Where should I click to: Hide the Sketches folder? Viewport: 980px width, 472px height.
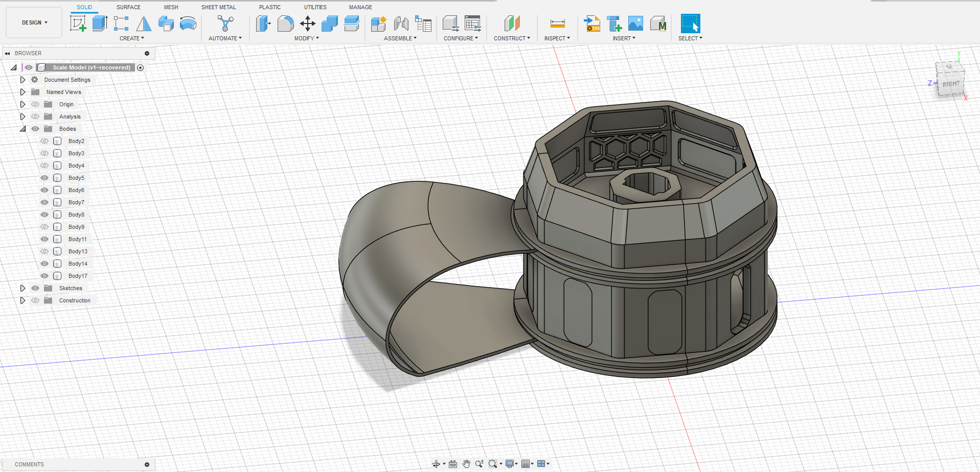(x=35, y=288)
